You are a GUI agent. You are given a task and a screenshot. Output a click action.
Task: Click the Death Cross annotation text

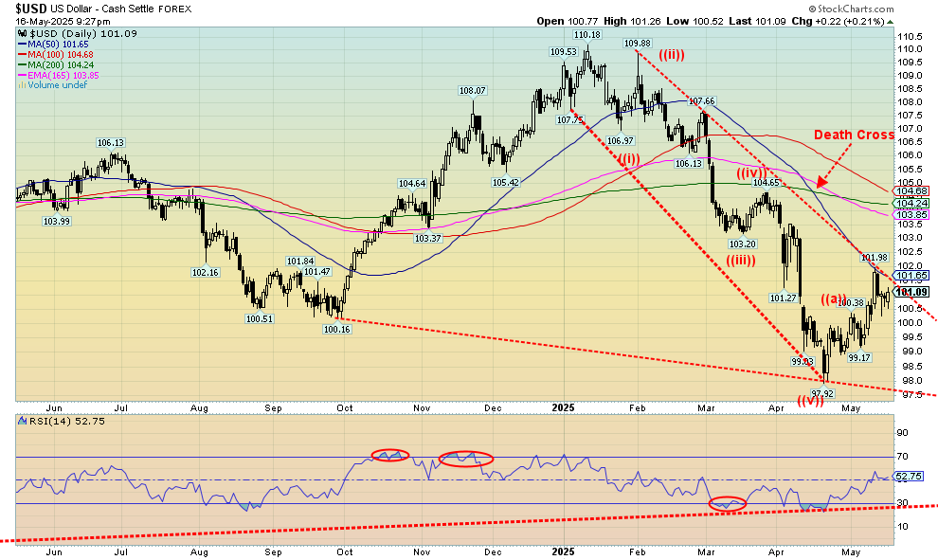point(853,135)
